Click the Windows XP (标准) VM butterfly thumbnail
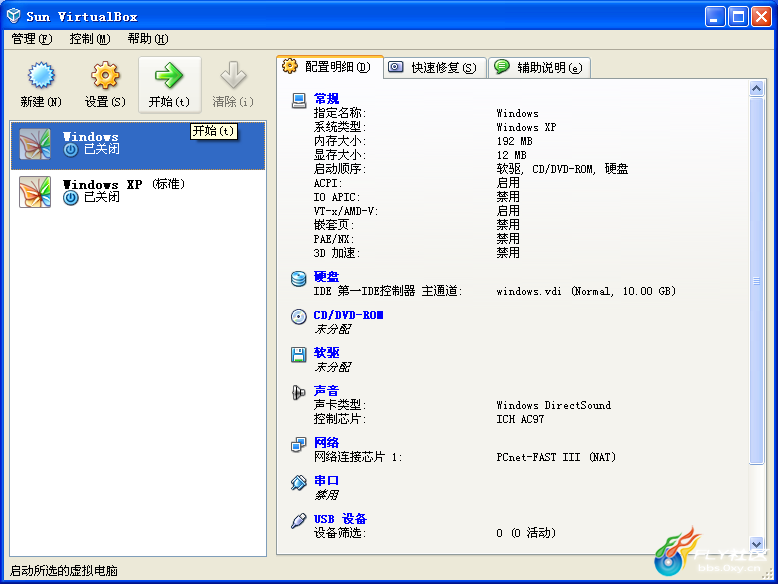 tap(35, 192)
